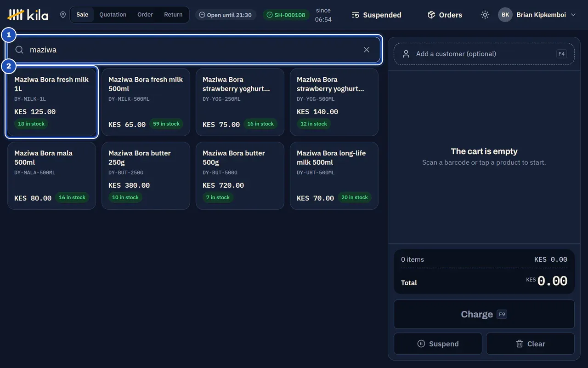Screen dimensions: 588x368
Task: Add a customer to the sale
Action: 484,54
